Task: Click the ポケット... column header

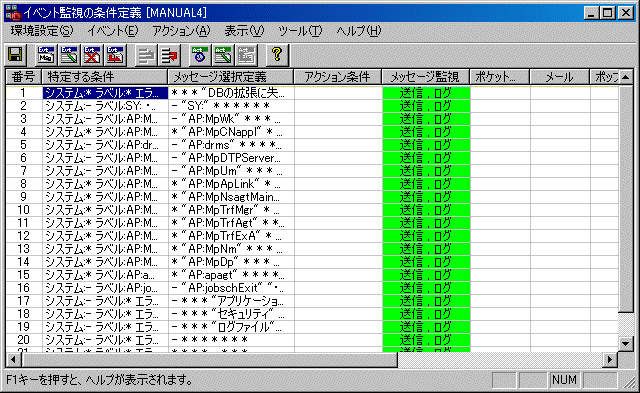Action: click(500, 77)
